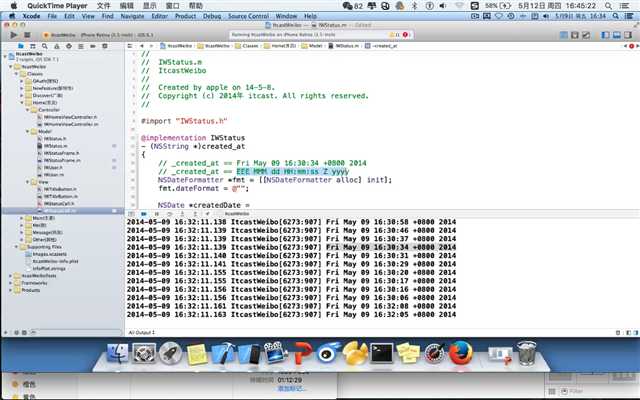Open the Issue navigator warning icon

57,46
